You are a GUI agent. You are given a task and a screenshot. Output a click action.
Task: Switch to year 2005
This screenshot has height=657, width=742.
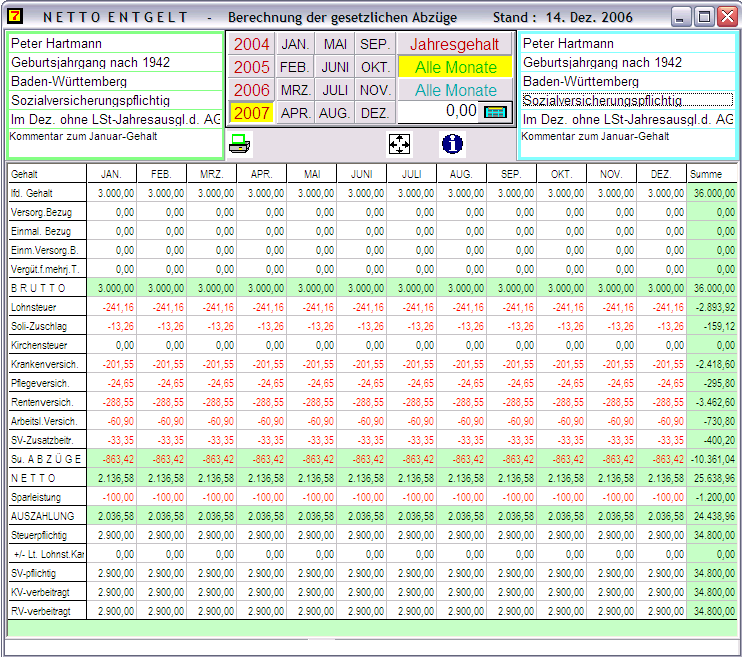(252, 67)
